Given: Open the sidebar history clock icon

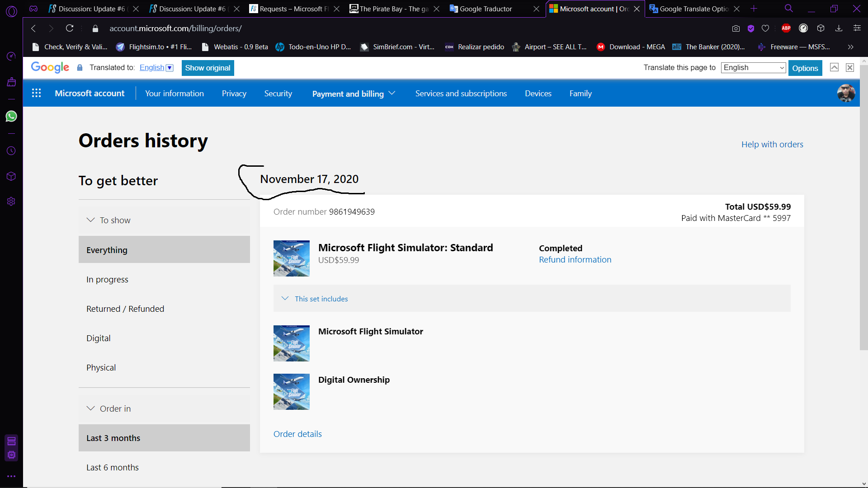Looking at the screenshot, I should 11,151.
